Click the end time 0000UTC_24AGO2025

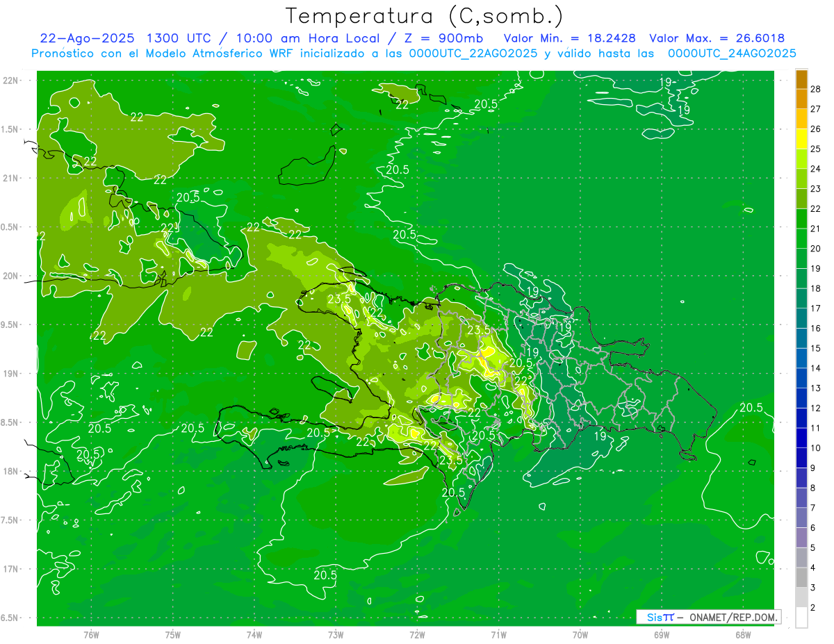click(732, 53)
